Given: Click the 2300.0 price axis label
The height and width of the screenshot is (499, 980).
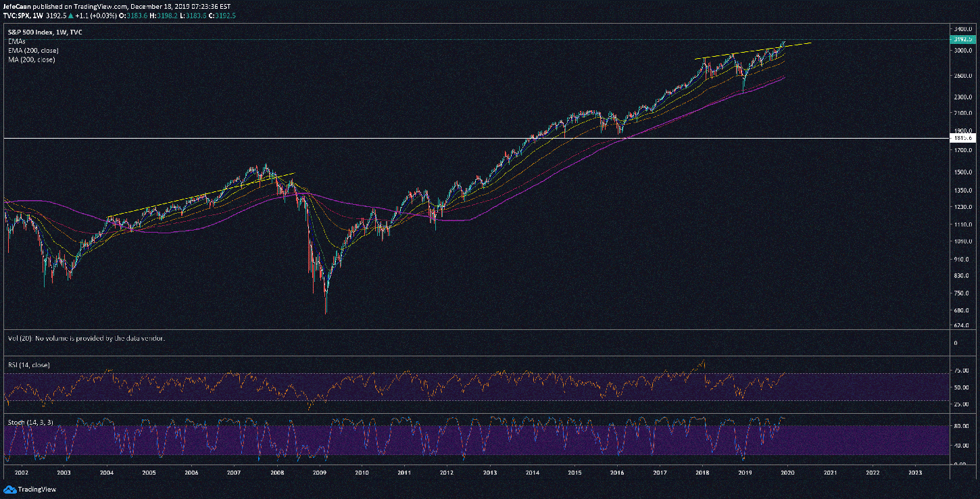Looking at the screenshot, I should [x=962, y=97].
